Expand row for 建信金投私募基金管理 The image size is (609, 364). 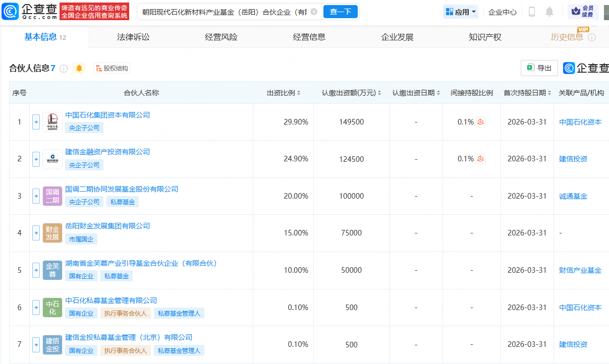(x=36, y=344)
